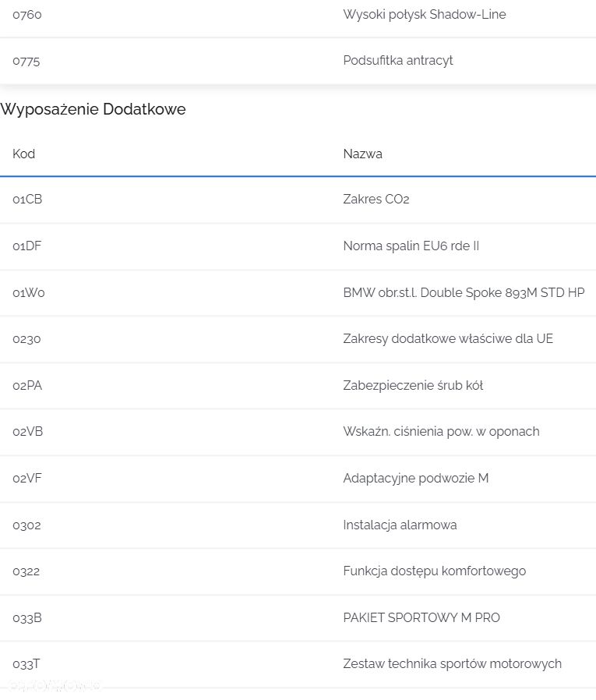Image resolution: width=596 pixels, height=700 pixels.
Task: Select Zakresy dodatkowe właściwe dla UE
Action: [x=448, y=339]
